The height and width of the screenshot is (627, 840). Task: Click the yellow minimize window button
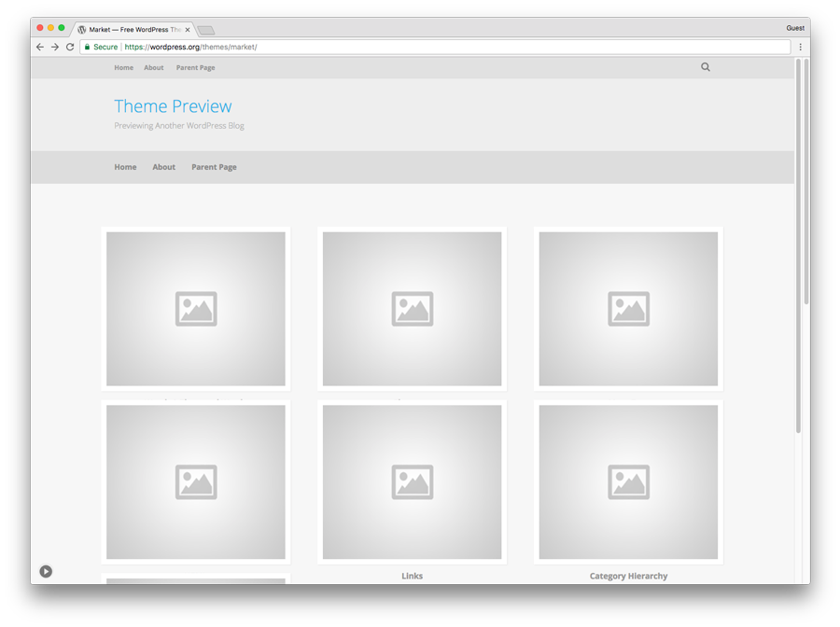tap(51, 28)
